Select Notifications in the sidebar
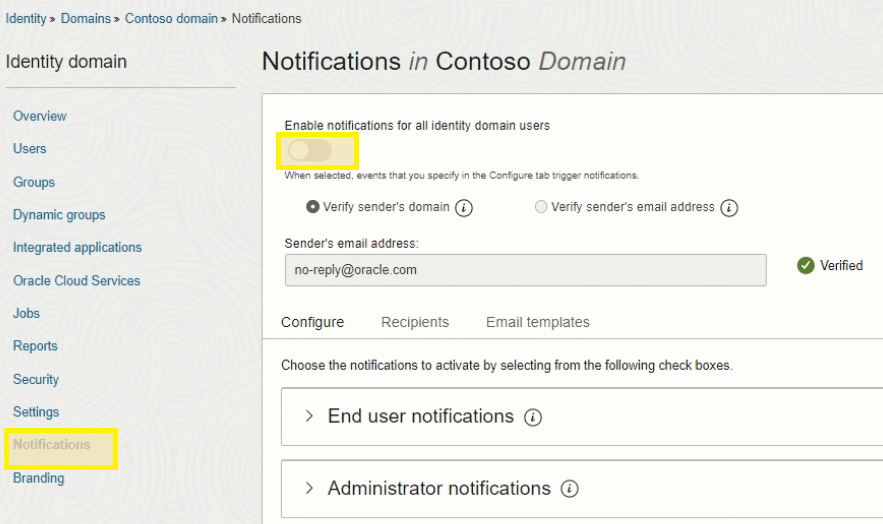 pos(52,445)
